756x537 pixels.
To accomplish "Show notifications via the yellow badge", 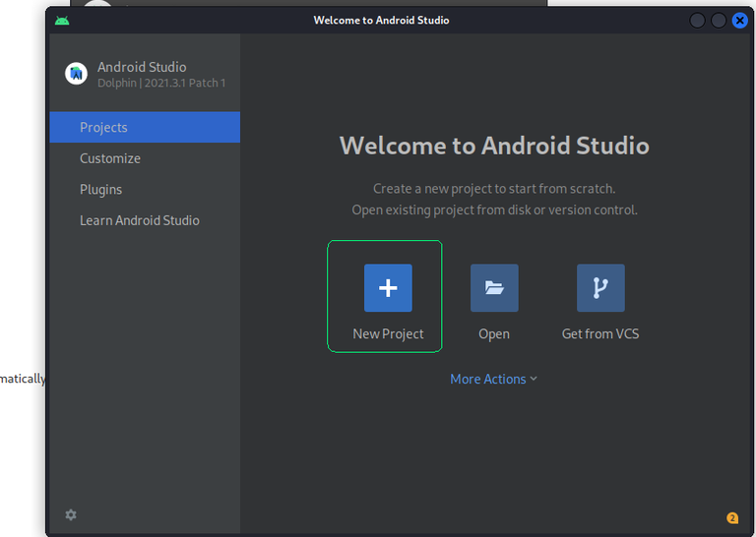I will click(732, 518).
